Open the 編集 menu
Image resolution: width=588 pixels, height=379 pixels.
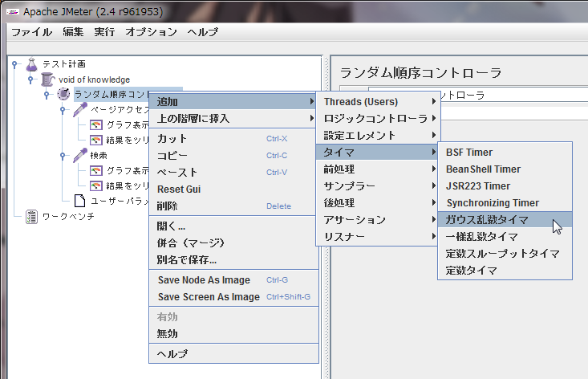[x=73, y=32]
